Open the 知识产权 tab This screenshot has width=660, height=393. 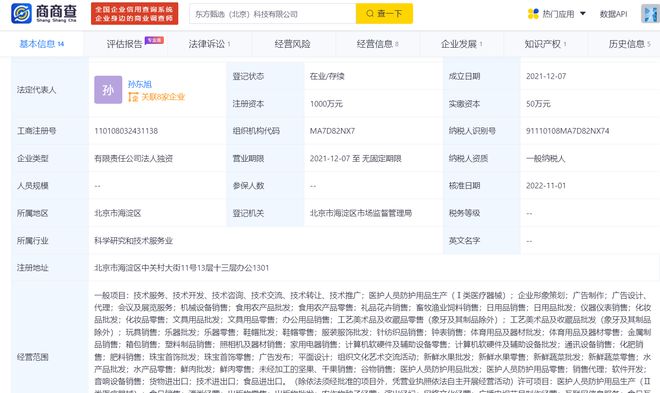545,44
